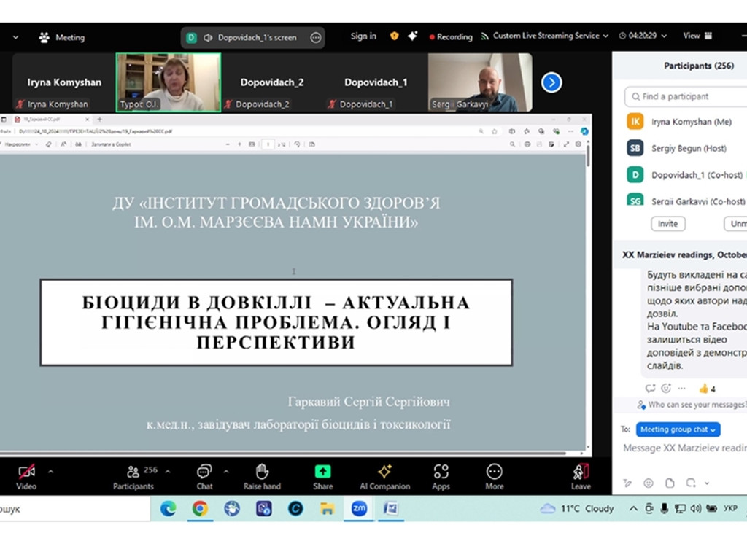Image resolution: width=747 pixels, height=560 pixels.
Task: Click the PDF zoom out minus button
Action: pos(228,144)
